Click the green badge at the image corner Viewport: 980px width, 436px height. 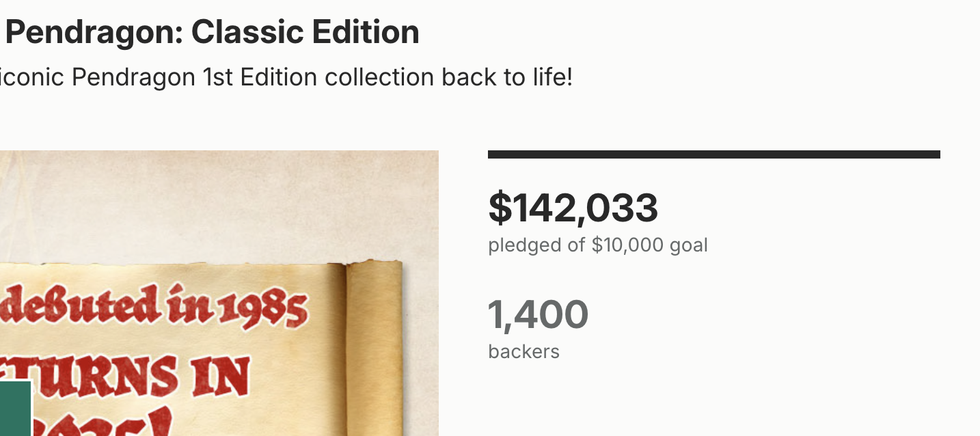click(15, 409)
